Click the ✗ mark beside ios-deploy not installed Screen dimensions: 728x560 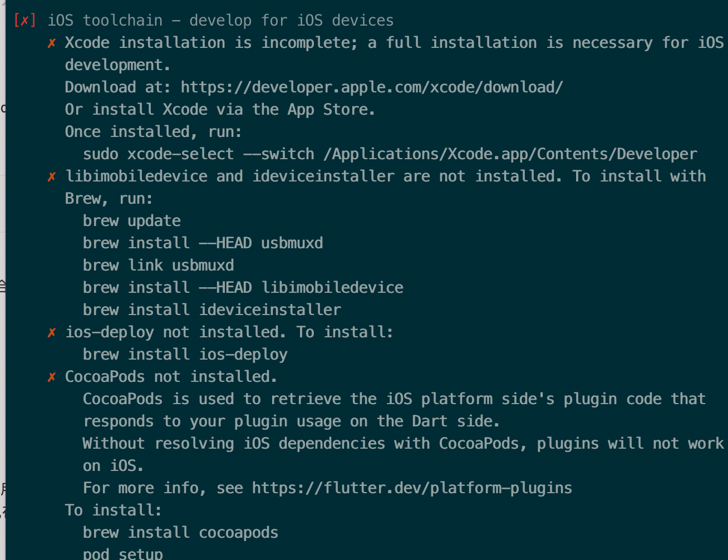pyautogui.click(x=52, y=332)
